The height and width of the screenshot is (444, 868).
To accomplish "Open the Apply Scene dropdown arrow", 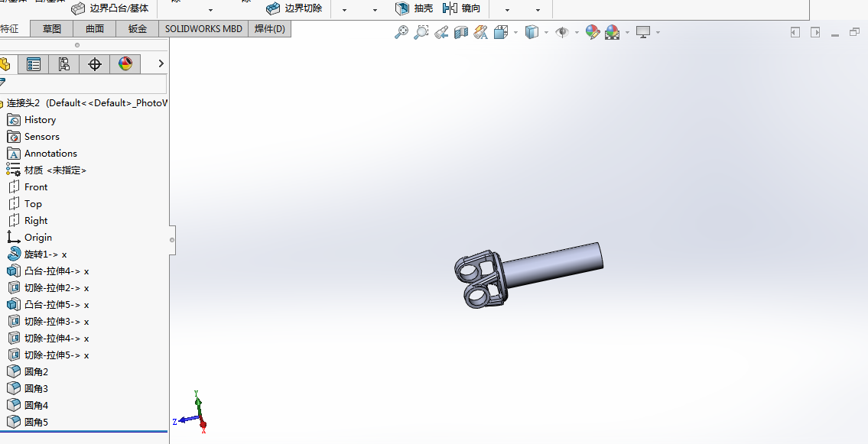I will pyautogui.click(x=627, y=33).
